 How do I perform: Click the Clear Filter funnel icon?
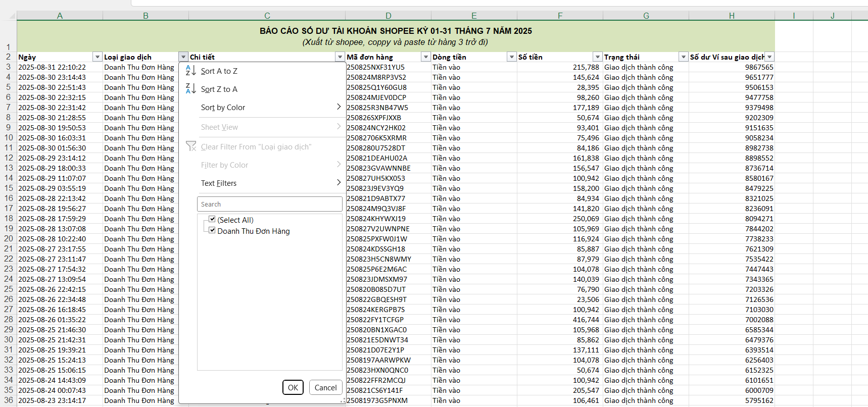point(191,146)
